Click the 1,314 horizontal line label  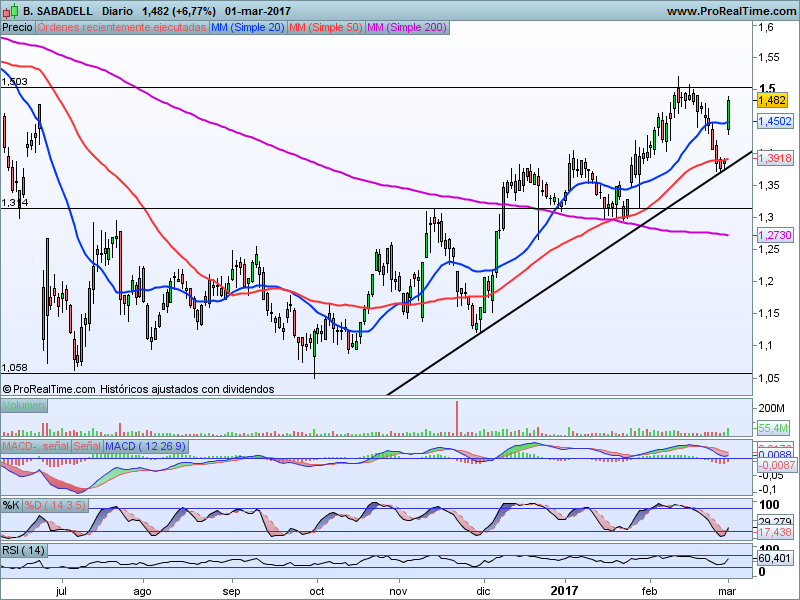click(14, 203)
